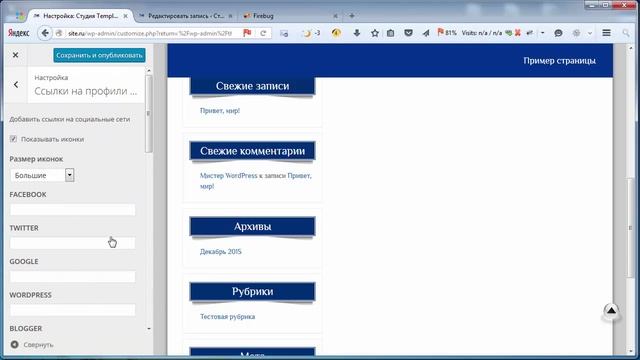The height and width of the screenshot is (360, 640).
Task: Click the screenshot tool icon after address bar
Action: coord(284,33)
